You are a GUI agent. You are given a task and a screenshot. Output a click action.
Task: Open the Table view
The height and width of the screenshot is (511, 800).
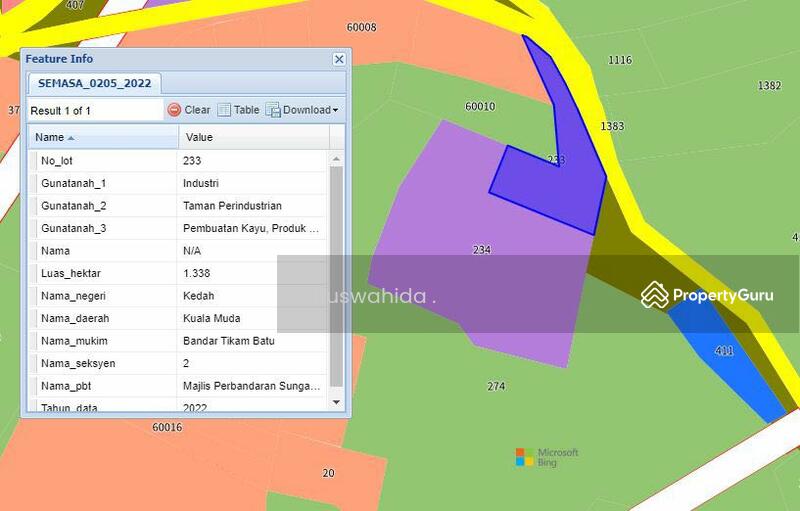pos(238,110)
